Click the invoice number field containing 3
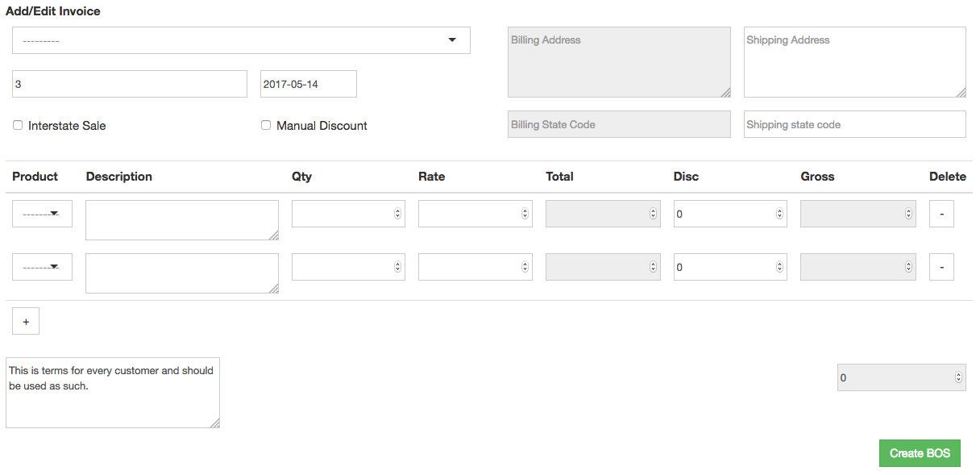This screenshot has height=475, width=980. tap(130, 84)
